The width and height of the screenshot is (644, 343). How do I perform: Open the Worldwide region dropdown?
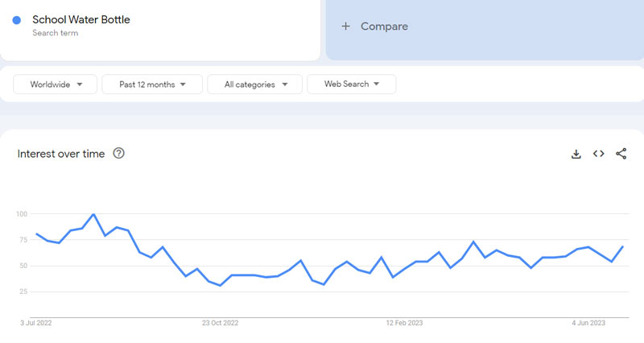click(x=55, y=84)
